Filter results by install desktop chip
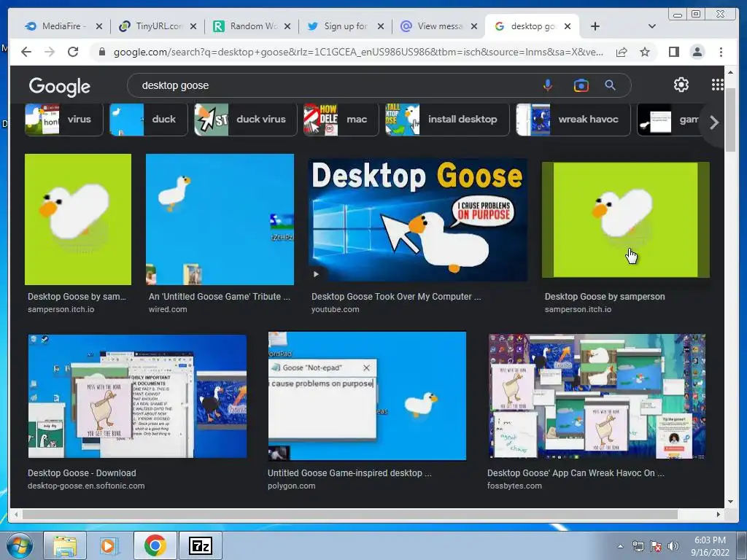 447,120
